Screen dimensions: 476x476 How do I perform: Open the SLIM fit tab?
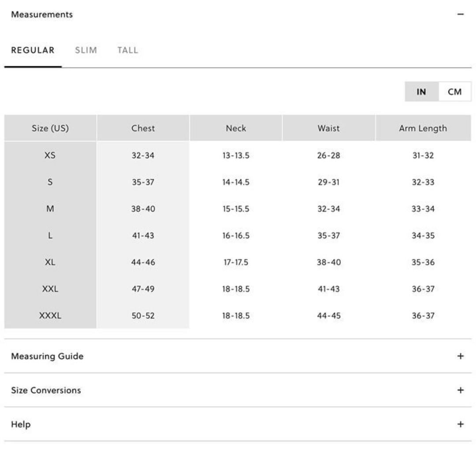[86, 50]
